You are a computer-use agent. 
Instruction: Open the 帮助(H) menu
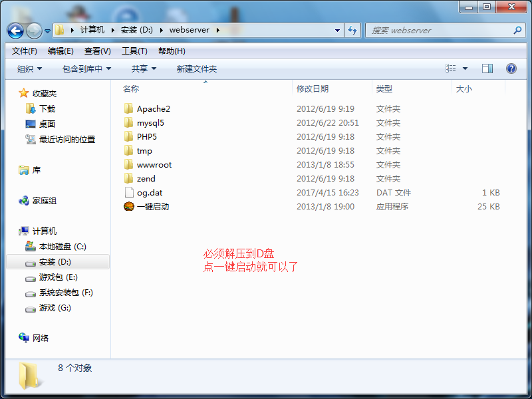(x=172, y=51)
